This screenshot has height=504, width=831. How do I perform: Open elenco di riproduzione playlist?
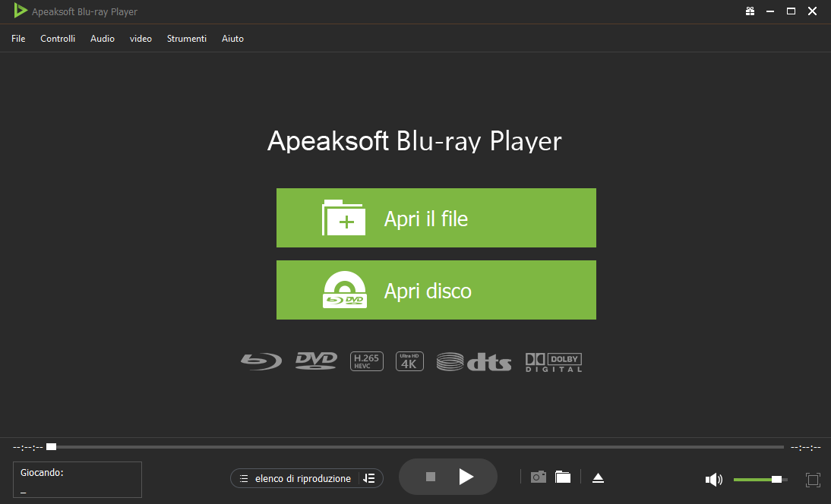click(295, 479)
